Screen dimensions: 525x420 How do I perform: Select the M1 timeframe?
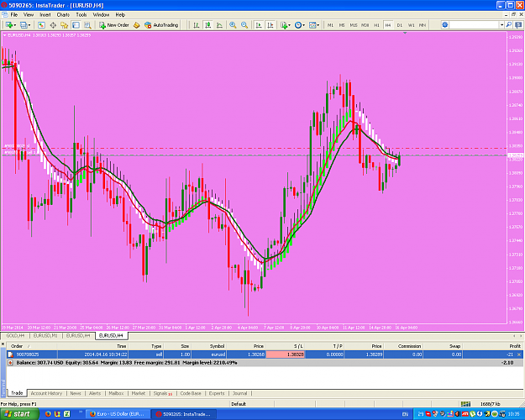click(330, 25)
